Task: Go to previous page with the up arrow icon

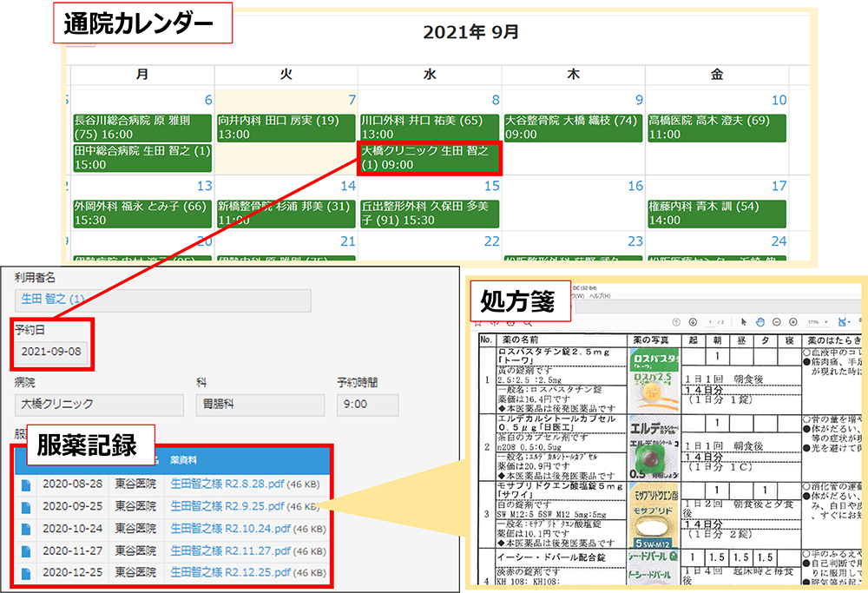Action: [675, 321]
